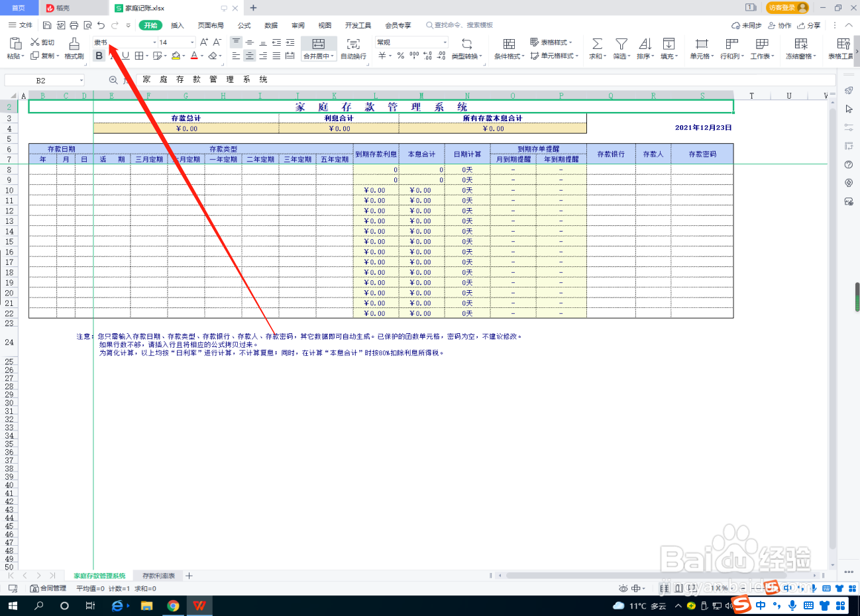Click the Paste (粘贴) clipboard icon
The width and height of the screenshot is (860, 616).
pyautogui.click(x=15, y=44)
